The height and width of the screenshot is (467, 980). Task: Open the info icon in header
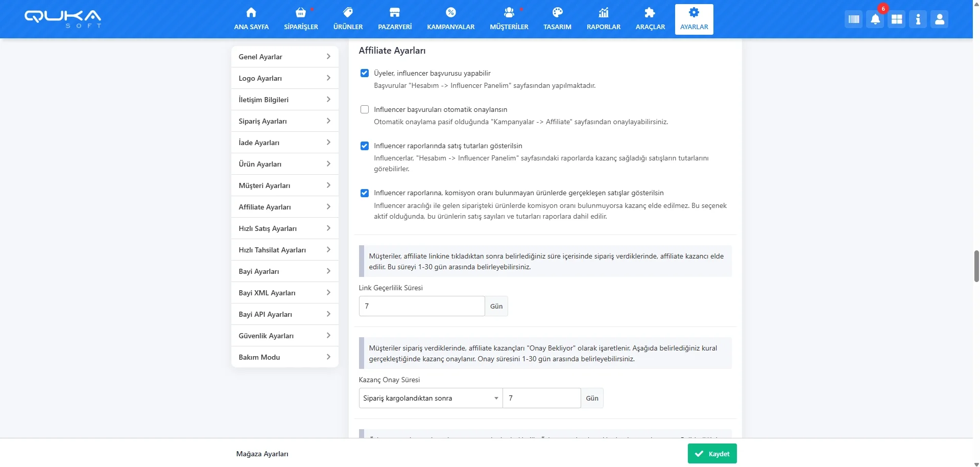point(918,19)
